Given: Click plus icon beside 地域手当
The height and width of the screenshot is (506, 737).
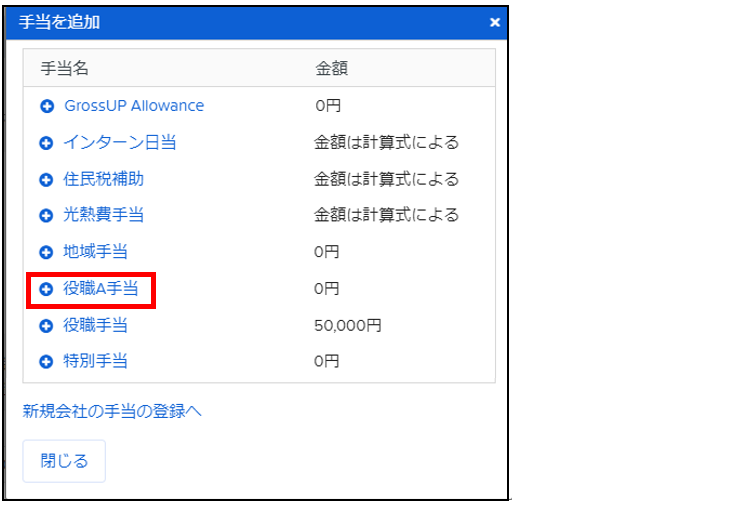Looking at the screenshot, I should (x=46, y=252).
